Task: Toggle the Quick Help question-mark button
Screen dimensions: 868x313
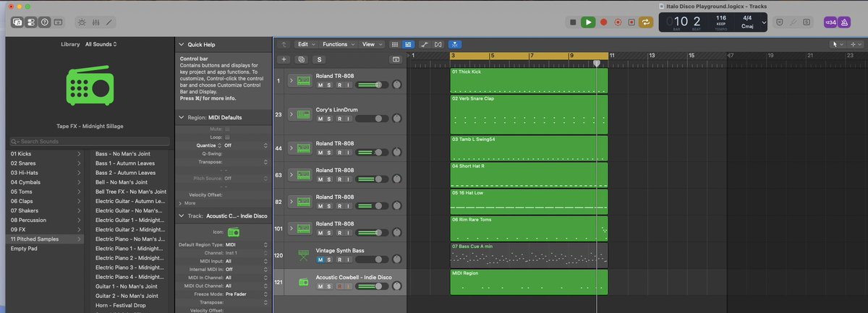Action: 45,22
